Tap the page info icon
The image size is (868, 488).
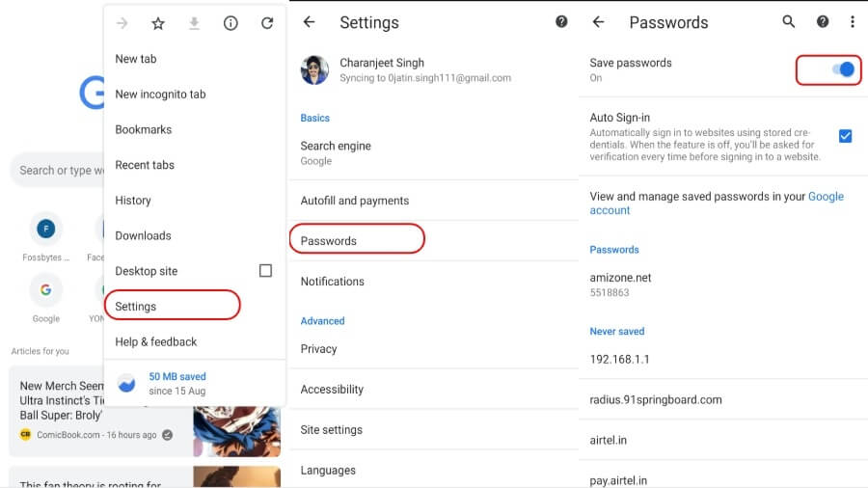[231, 23]
